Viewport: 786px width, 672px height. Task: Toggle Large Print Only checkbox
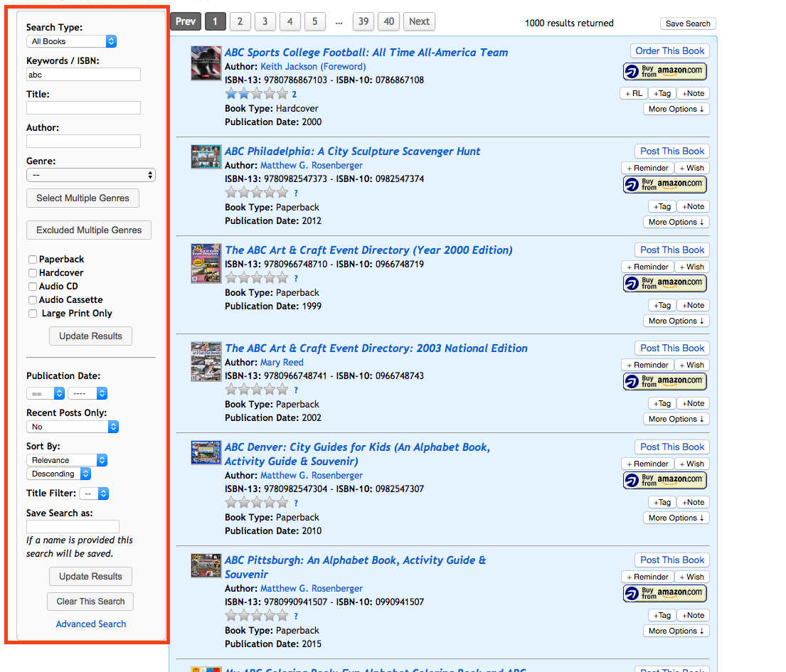pyautogui.click(x=33, y=314)
